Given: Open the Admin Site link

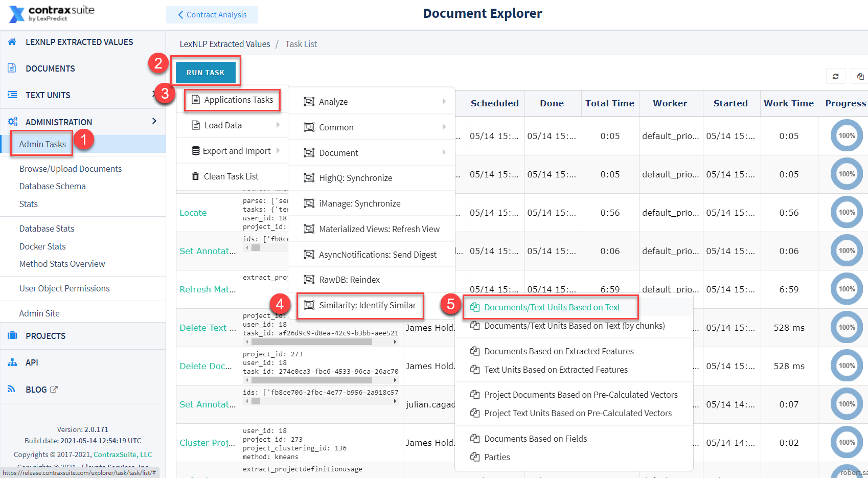Looking at the screenshot, I should [x=39, y=313].
